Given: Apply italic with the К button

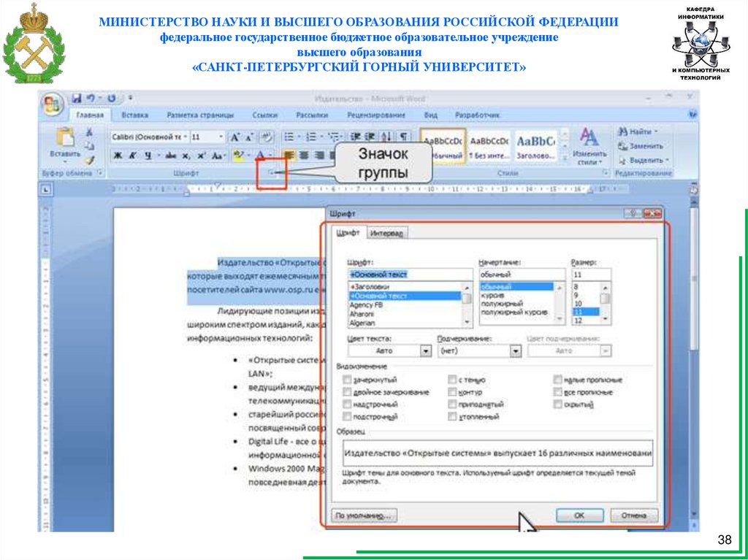Looking at the screenshot, I should pyautogui.click(x=133, y=156).
